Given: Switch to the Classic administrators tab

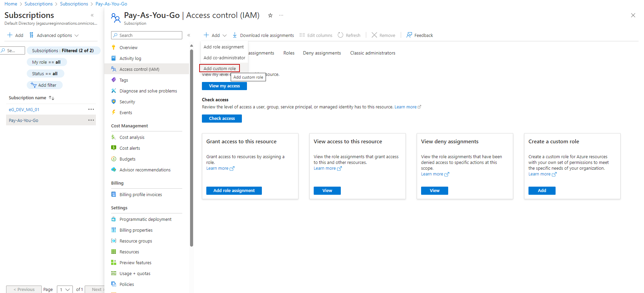Looking at the screenshot, I should [373, 53].
